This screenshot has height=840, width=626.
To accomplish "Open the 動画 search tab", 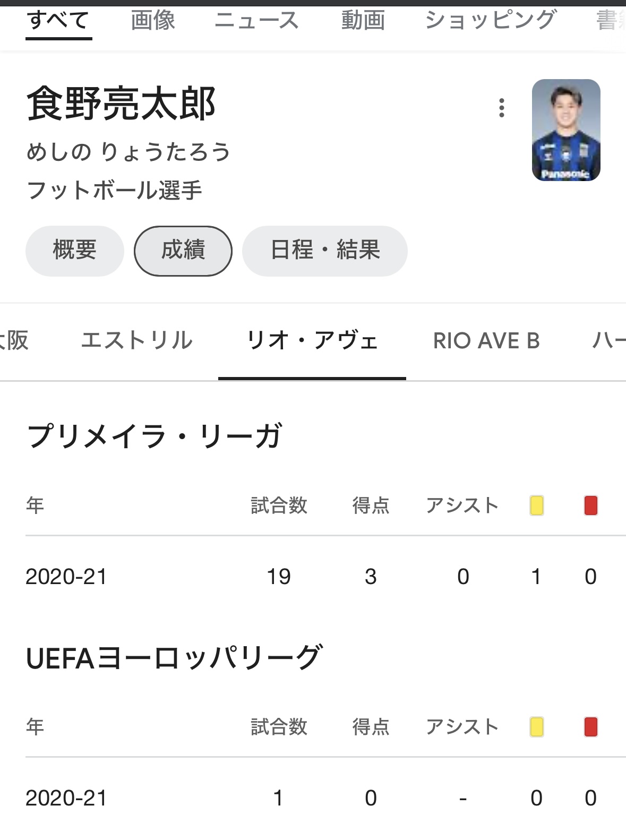I will pos(363,21).
